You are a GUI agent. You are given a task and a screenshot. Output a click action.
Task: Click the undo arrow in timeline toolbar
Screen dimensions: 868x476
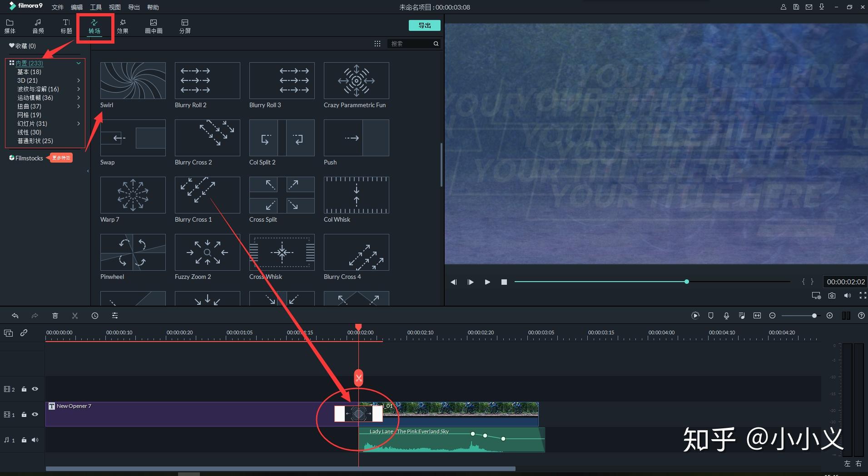click(x=15, y=315)
